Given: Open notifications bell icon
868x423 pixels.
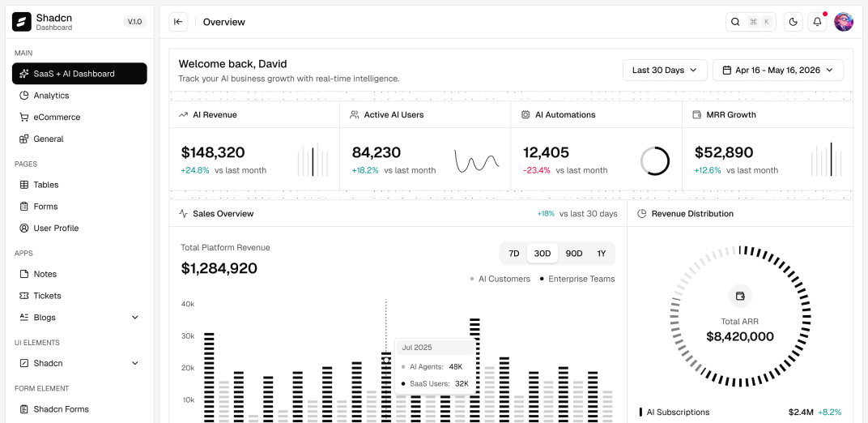Looking at the screenshot, I should [817, 22].
